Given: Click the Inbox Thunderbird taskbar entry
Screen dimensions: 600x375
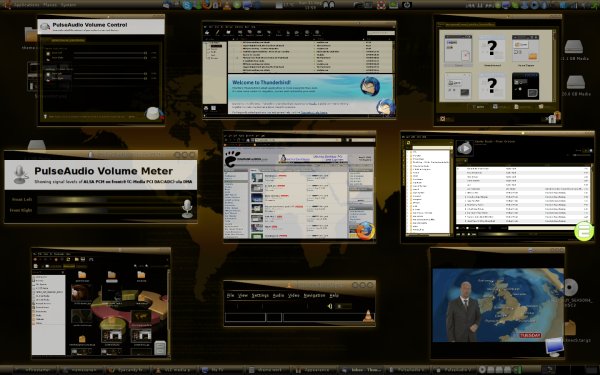Looking at the screenshot, I should [361, 370].
